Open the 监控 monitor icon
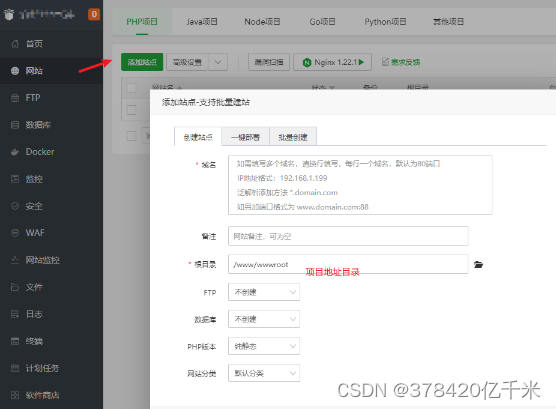 [x=15, y=179]
